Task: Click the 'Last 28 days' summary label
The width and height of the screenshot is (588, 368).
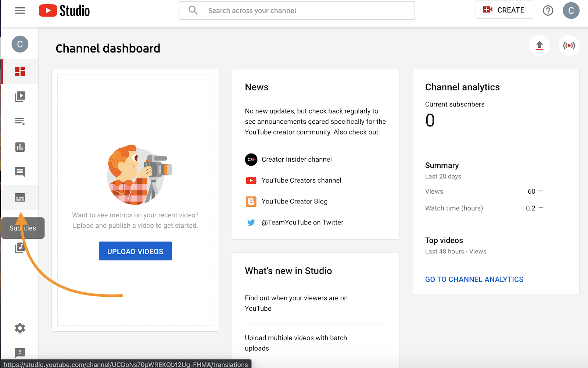Action: click(x=443, y=176)
